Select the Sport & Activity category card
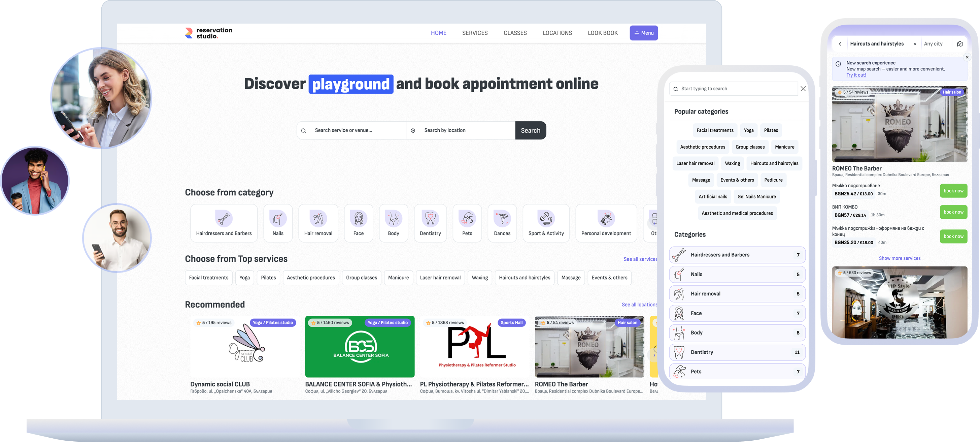The width and height of the screenshot is (980, 442). click(546, 223)
